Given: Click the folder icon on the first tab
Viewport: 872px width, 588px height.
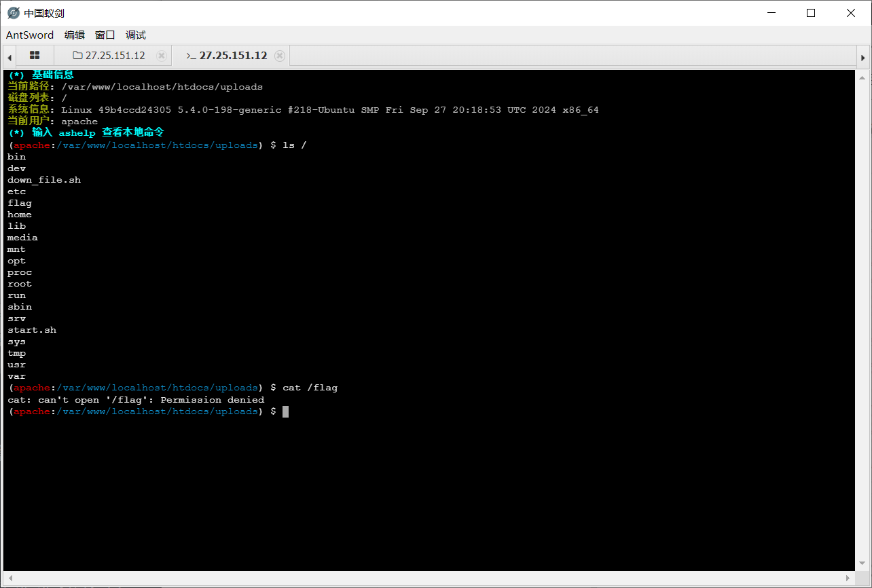Looking at the screenshot, I should point(77,56).
